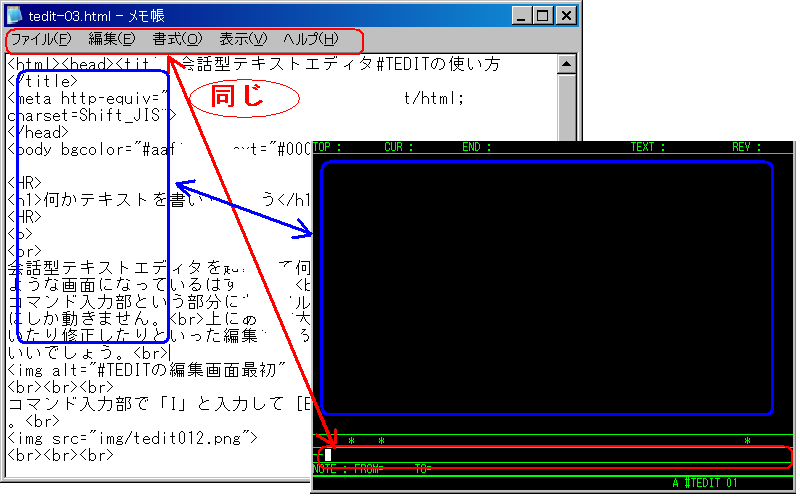Open the 書式(O) menu

click(177, 40)
